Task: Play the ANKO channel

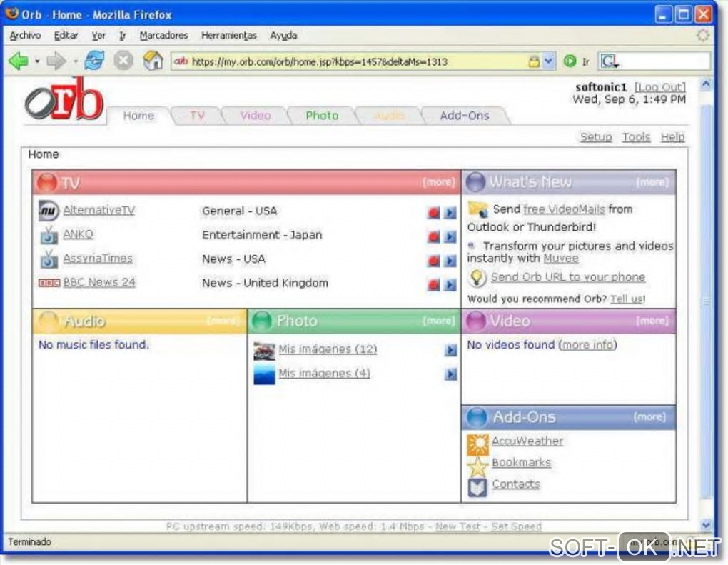Action: pos(450,237)
